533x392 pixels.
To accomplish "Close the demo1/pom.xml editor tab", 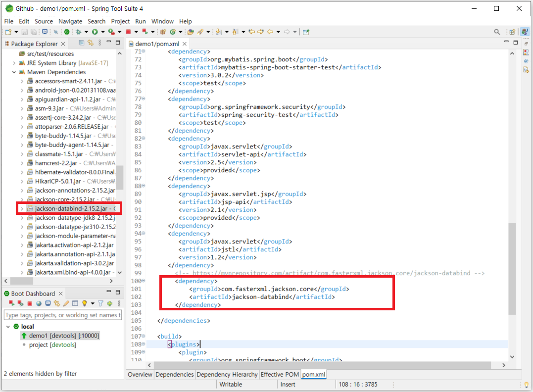I will click(x=184, y=44).
